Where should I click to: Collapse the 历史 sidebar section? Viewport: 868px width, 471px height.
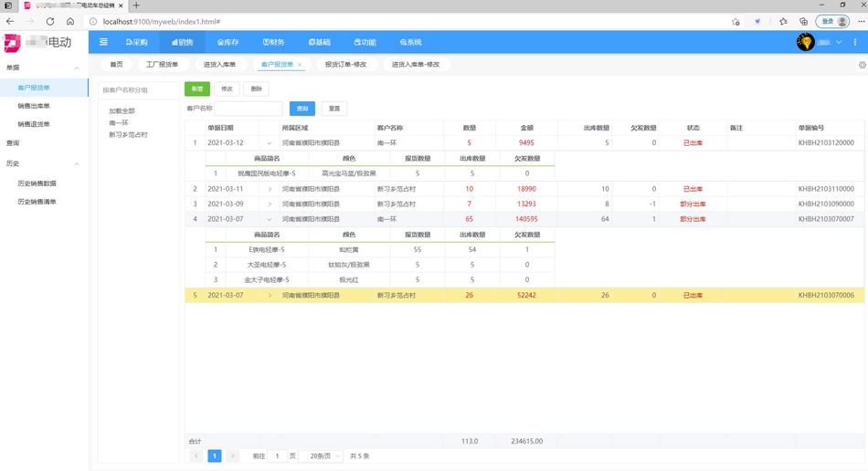[77, 164]
